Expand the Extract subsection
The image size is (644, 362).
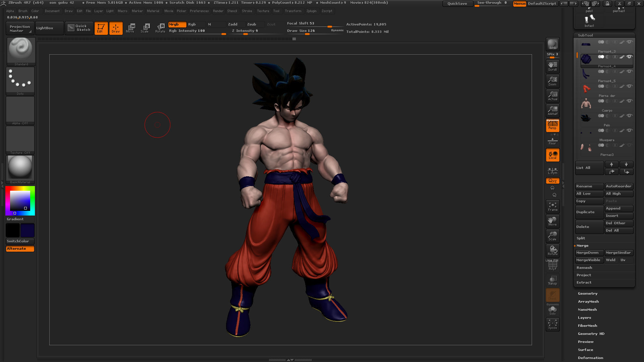[584, 283]
